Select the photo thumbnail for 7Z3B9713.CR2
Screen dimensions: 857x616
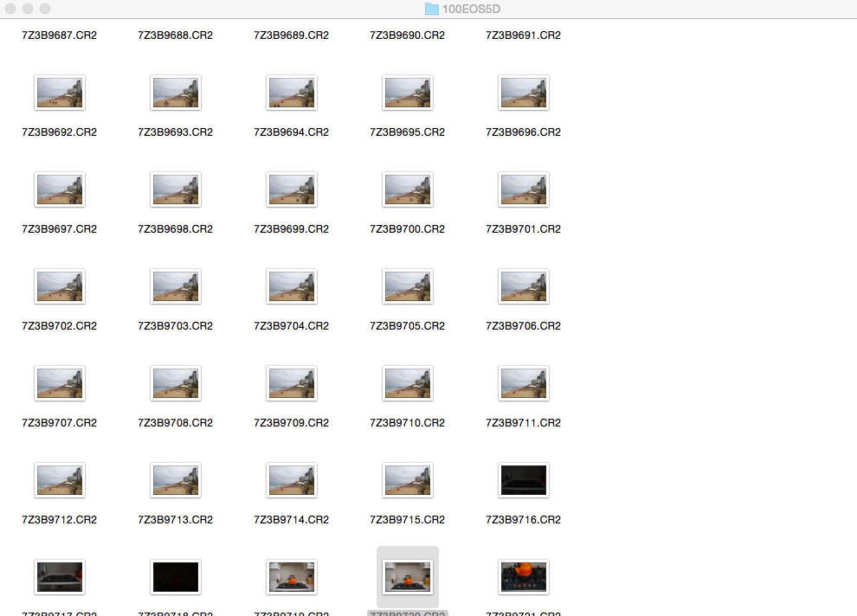pyautogui.click(x=176, y=480)
